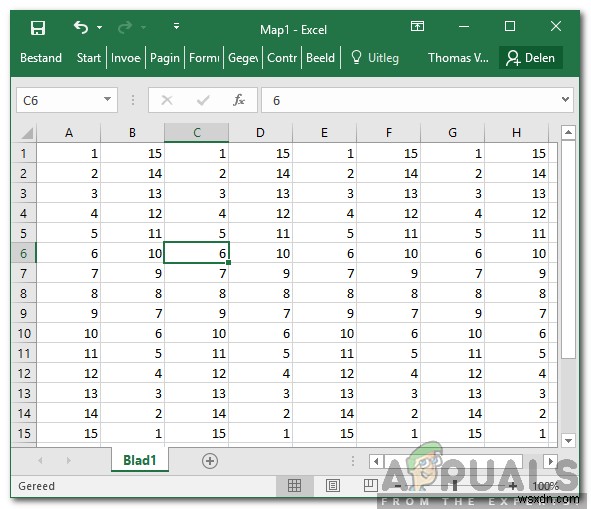Switch to the Start ribbon tab

coord(89,58)
